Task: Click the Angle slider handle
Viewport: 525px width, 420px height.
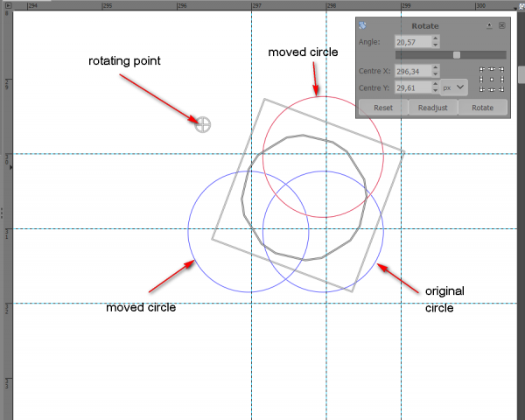Action: (x=457, y=55)
